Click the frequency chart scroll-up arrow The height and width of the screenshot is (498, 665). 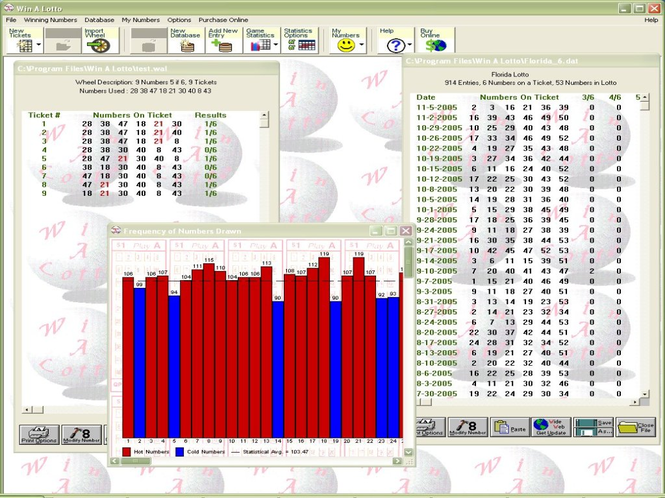[408, 242]
